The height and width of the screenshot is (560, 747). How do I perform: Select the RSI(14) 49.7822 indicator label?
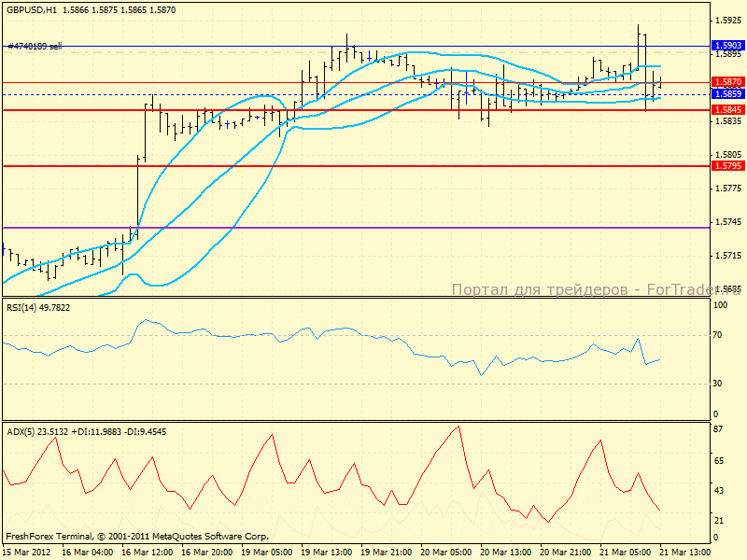(38, 308)
